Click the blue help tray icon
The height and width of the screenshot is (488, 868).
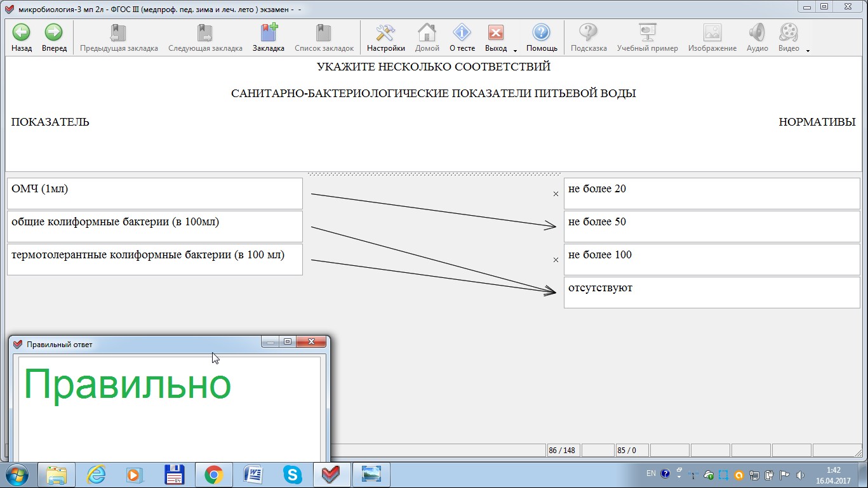point(665,473)
